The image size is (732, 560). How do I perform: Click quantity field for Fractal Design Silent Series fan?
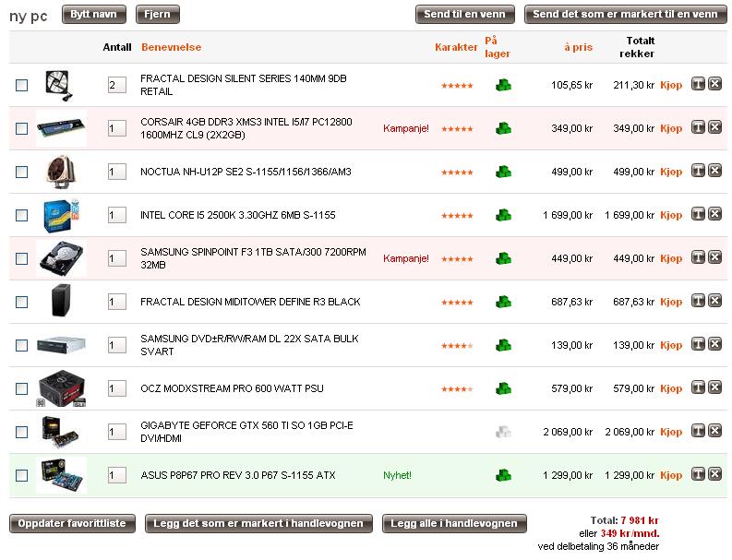tap(116, 85)
